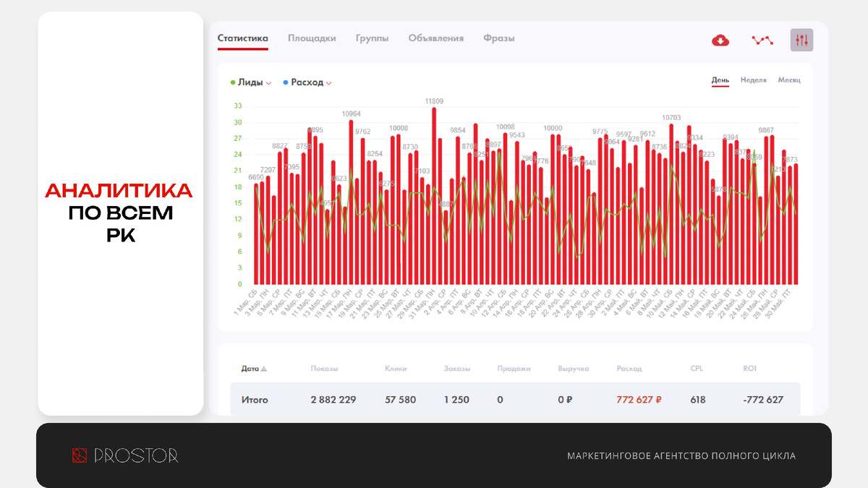Click the Итого row label
Image resolution: width=868 pixels, height=488 pixels.
255,400
